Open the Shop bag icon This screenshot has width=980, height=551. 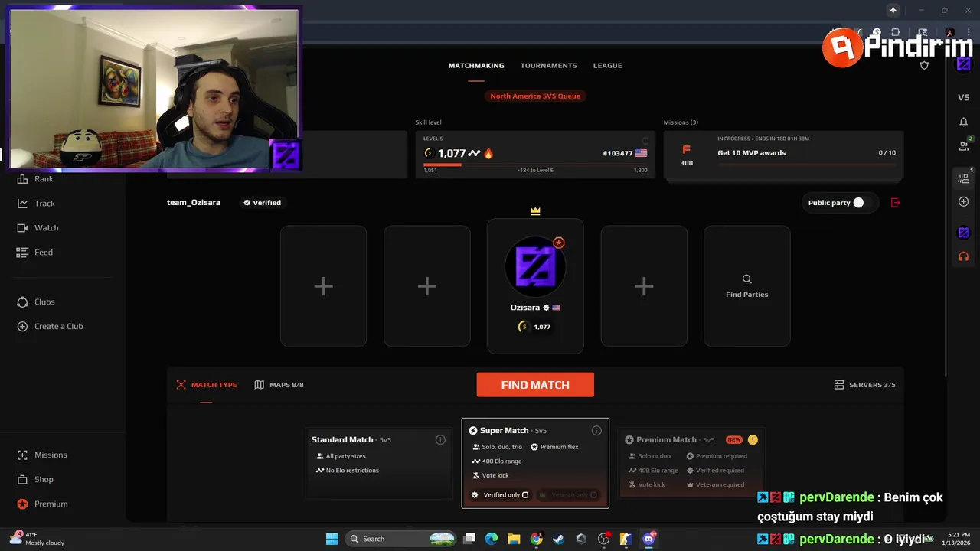click(x=22, y=480)
